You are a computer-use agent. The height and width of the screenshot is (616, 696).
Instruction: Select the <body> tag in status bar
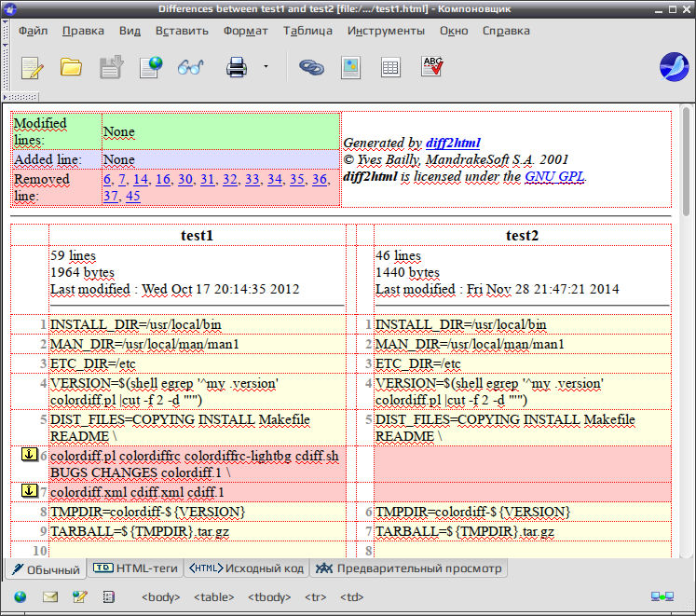[x=160, y=597]
